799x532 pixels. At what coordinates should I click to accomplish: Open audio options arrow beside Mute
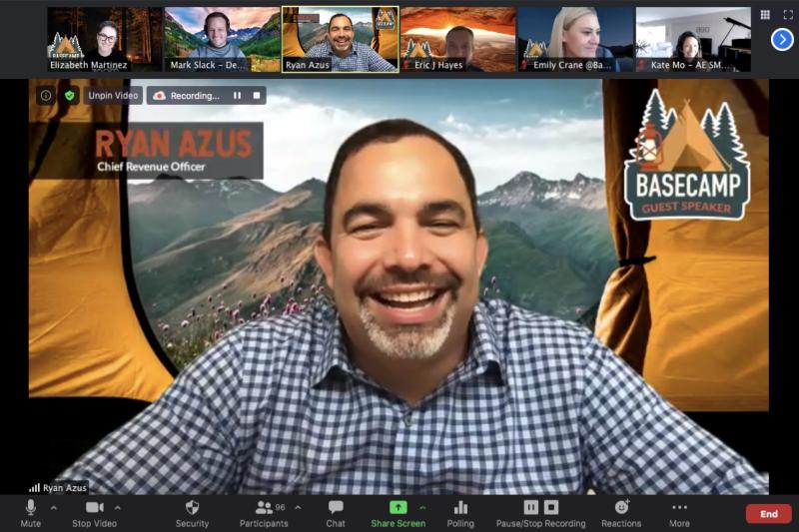tap(54, 508)
